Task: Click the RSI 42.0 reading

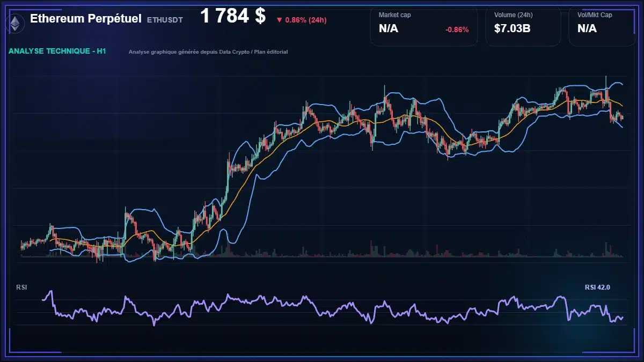Action: click(x=597, y=287)
